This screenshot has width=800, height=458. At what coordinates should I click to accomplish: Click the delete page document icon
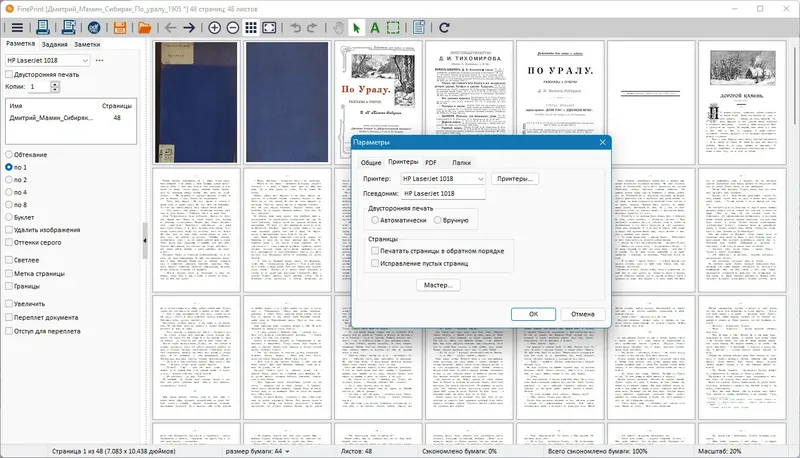click(x=419, y=28)
